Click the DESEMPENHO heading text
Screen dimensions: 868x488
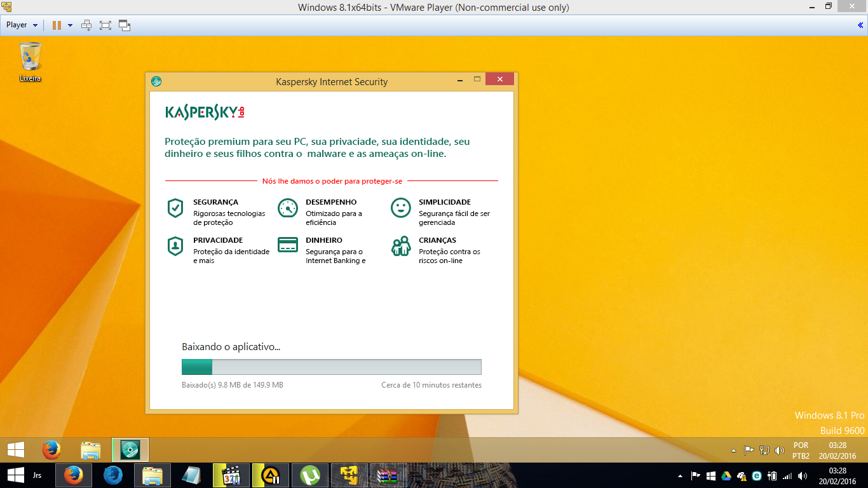[331, 202]
